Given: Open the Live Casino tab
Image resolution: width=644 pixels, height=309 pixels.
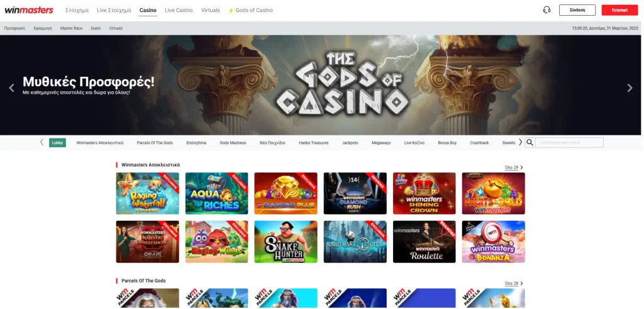Looking at the screenshot, I should (179, 10).
